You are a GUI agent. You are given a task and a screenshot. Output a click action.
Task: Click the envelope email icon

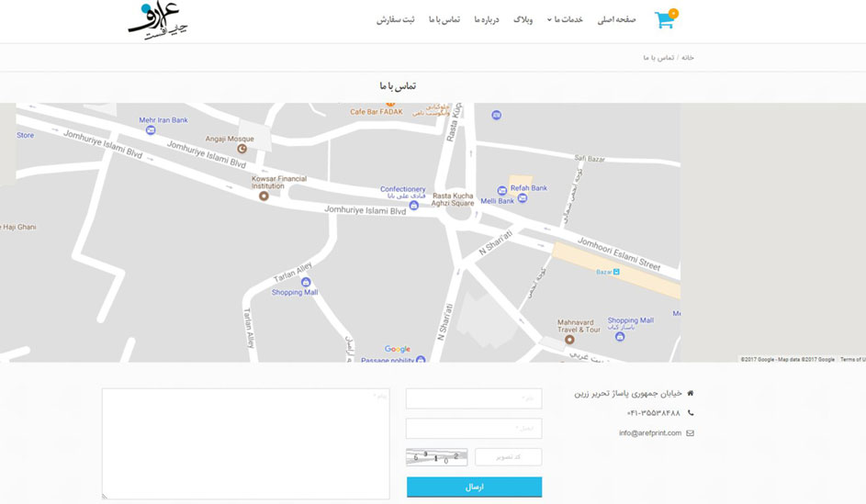point(690,433)
